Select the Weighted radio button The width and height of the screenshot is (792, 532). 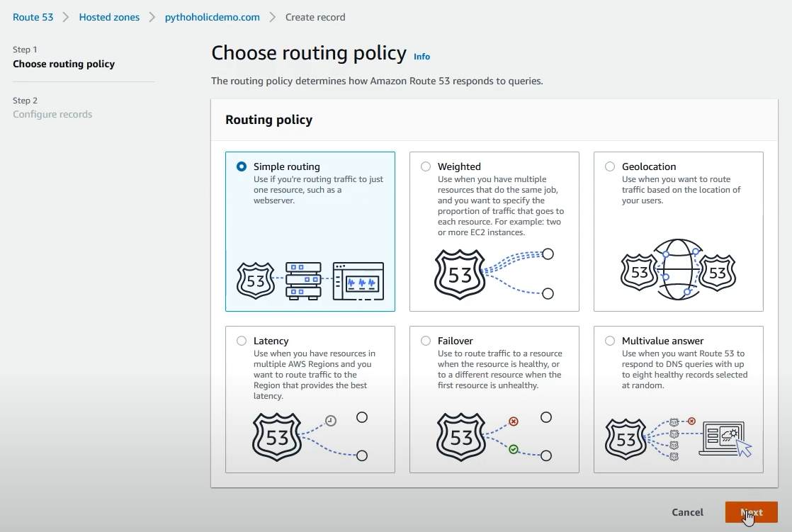tap(426, 166)
